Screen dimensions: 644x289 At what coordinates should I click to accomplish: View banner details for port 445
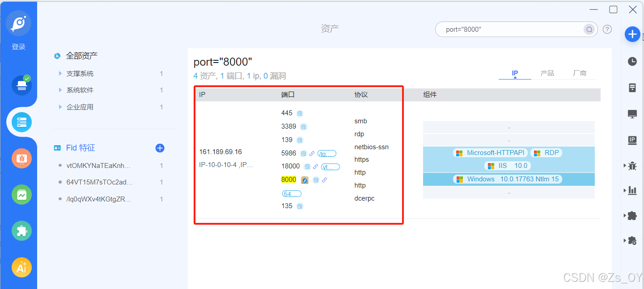coord(301,113)
